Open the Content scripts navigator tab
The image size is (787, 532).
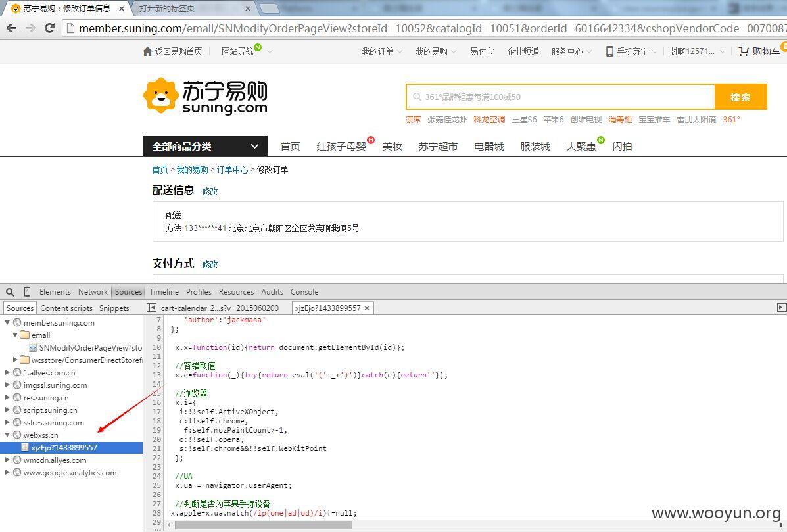(x=66, y=308)
